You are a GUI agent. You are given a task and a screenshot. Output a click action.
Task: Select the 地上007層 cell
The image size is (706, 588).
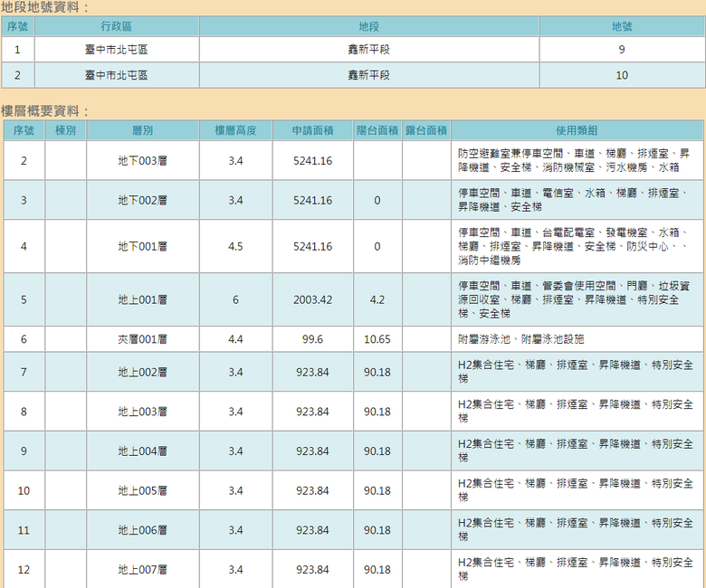[x=142, y=570]
